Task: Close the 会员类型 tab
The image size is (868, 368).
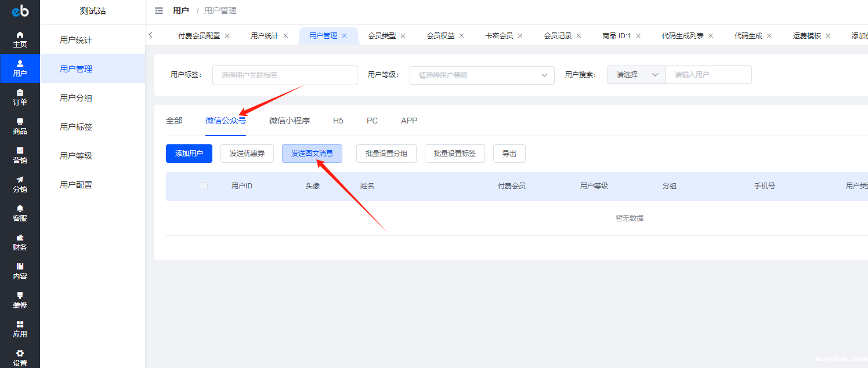Action: [403, 36]
